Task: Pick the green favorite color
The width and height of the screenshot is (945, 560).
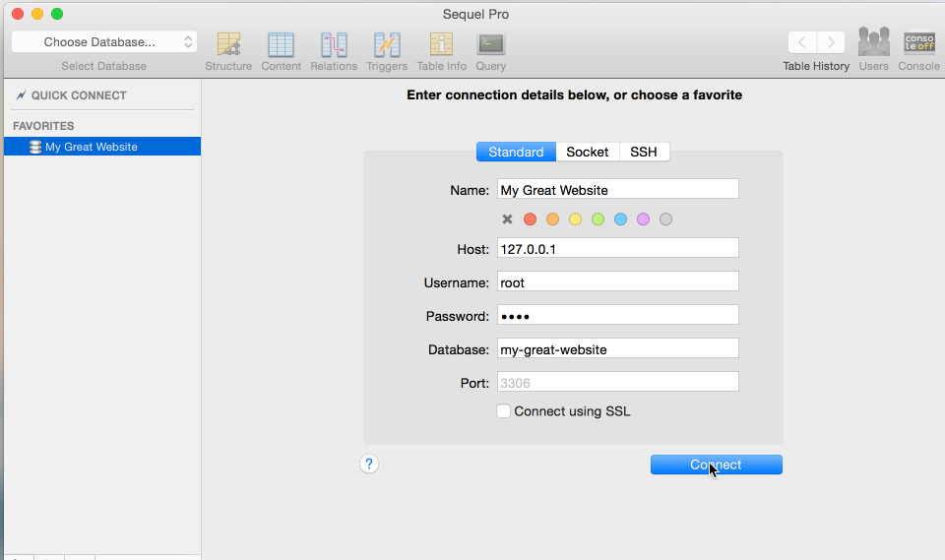Action: (598, 219)
